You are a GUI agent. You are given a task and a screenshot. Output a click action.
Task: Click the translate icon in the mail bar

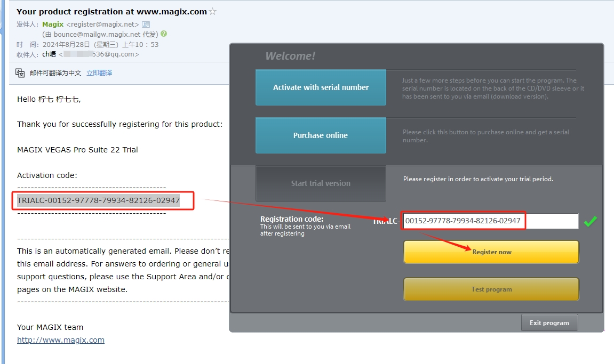pos(20,73)
